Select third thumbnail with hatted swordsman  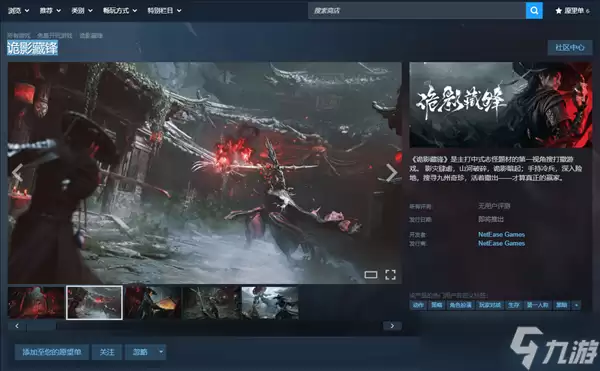(x=153, y=303)
